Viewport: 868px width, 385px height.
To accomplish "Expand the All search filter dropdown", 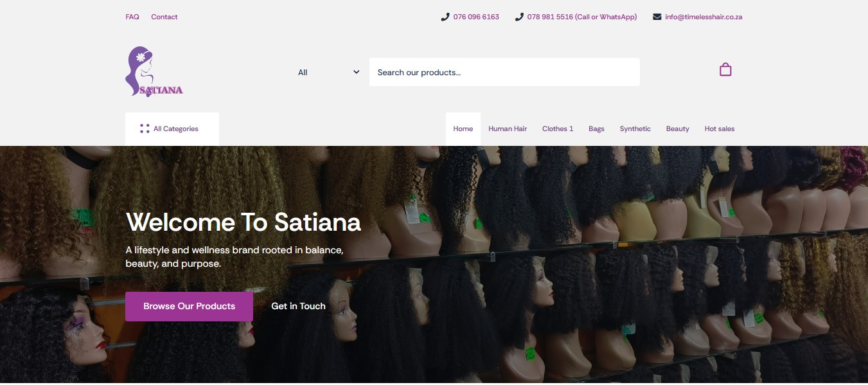I will [328, 72].
